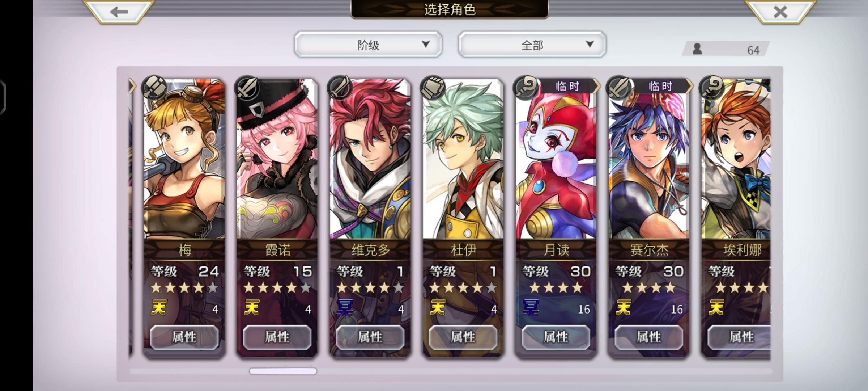Click the sword class icon on 赛尔杰's card
This screenshot has width=868, height=391.
[619, 88]
